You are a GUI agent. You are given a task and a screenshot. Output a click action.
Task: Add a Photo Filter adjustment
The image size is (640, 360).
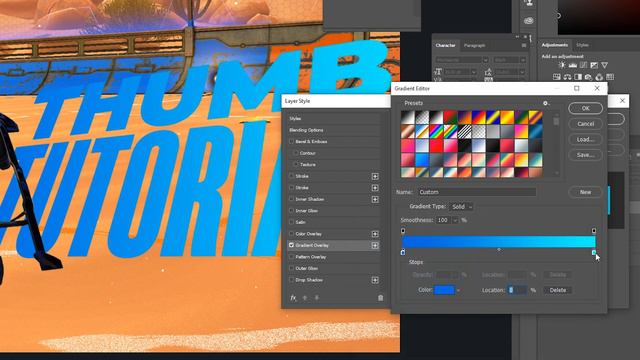click(588, 77)
